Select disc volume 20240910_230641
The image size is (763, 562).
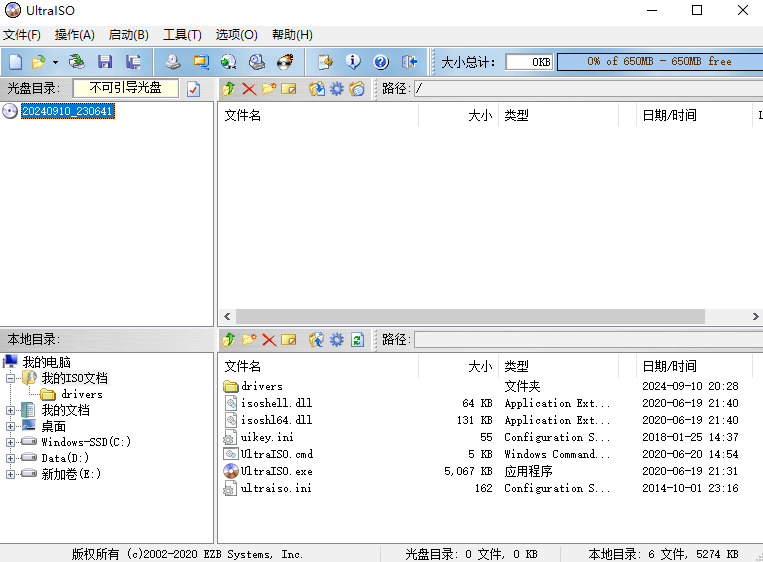coord(68,111)
